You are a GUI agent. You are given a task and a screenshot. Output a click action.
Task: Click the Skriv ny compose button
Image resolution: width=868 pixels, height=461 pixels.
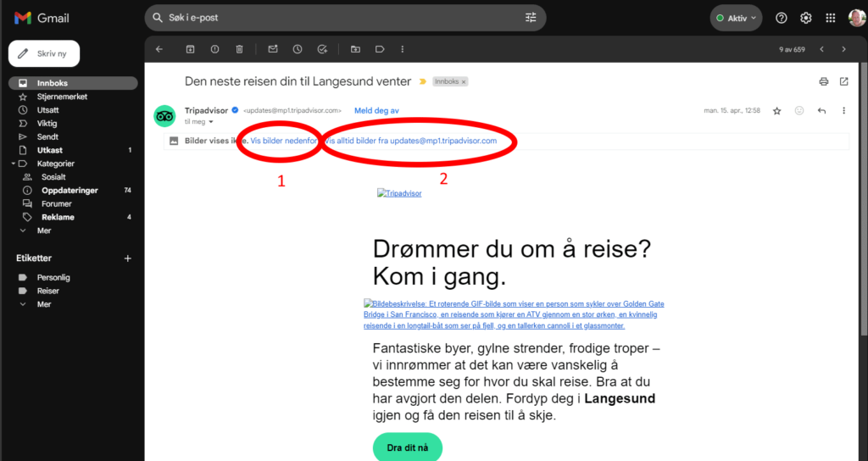(x=44, y=53)
